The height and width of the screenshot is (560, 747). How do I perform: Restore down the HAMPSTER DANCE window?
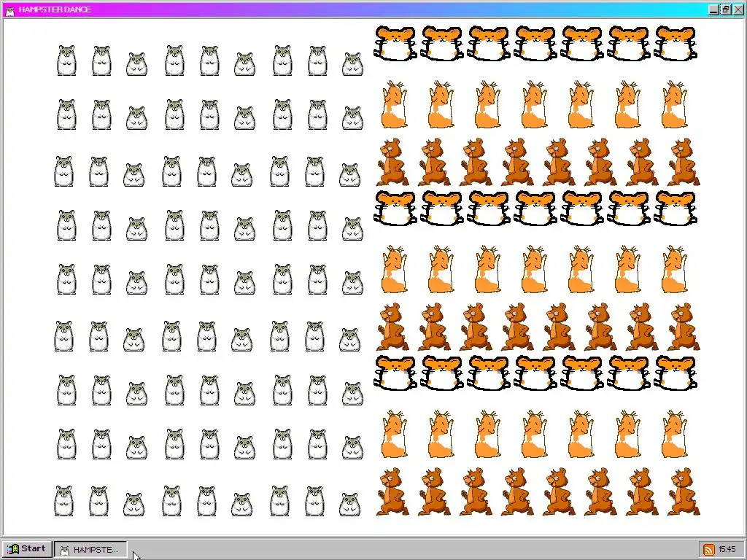pyautogui.click(x=726, y=9)
